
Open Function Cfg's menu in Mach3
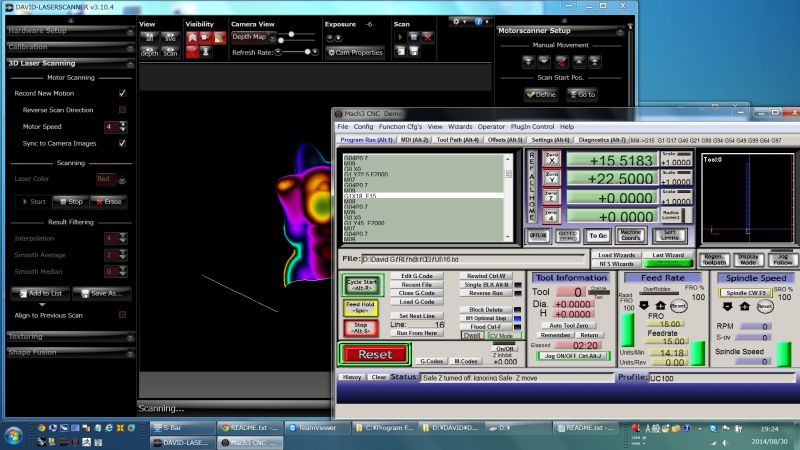pos(400,127)
